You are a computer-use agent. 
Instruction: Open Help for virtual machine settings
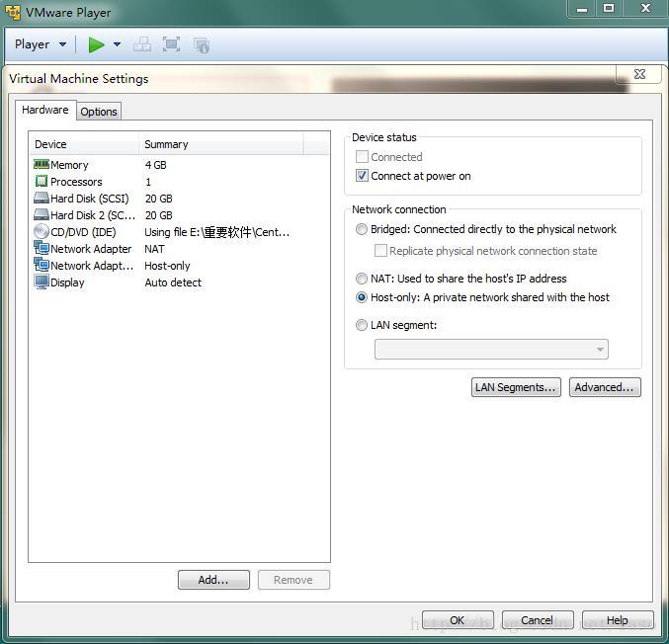click(618, 619)
